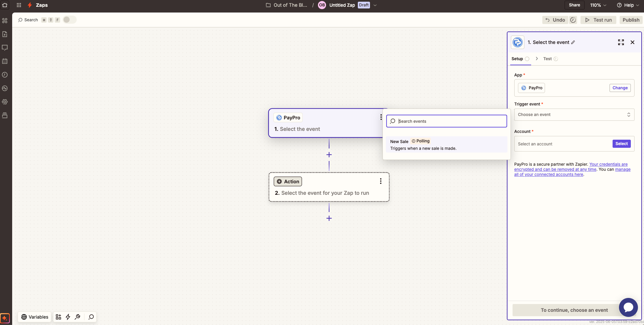Open the Discover apps sidebar icon
This screenshot has height=325, width=644.
click(x=5, y=21)
